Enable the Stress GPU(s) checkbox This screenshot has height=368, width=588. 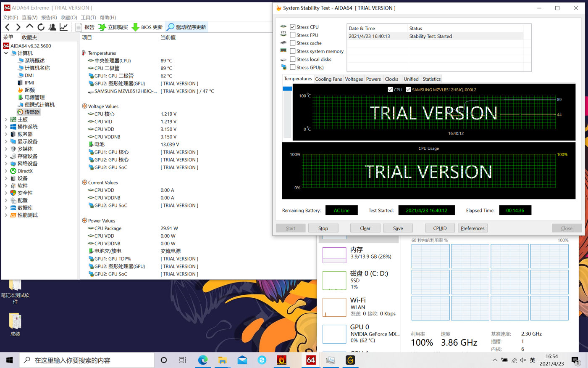tap(293, 67)
